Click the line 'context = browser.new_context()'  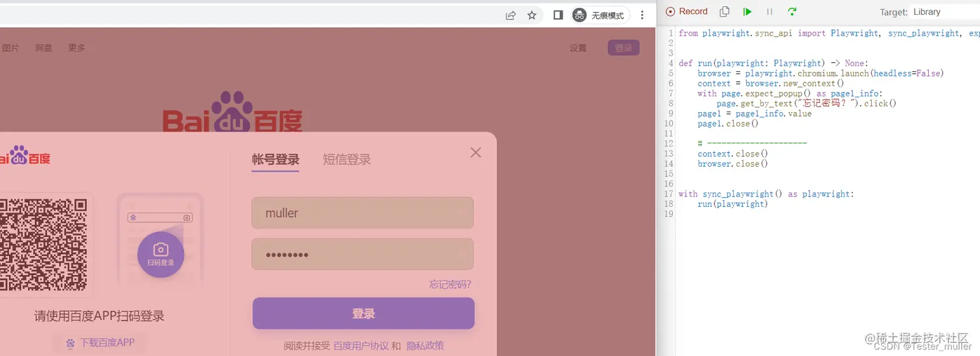(771, 84)
